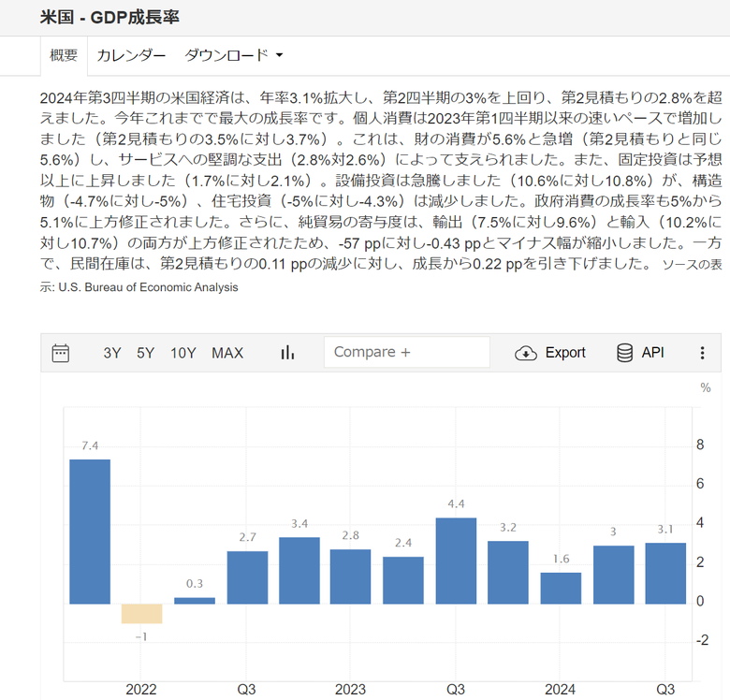Image resolution: width=730 pixels, height=700 pixels.
Task: Click the y-axis value -2
Action: [x=702, y=640]
